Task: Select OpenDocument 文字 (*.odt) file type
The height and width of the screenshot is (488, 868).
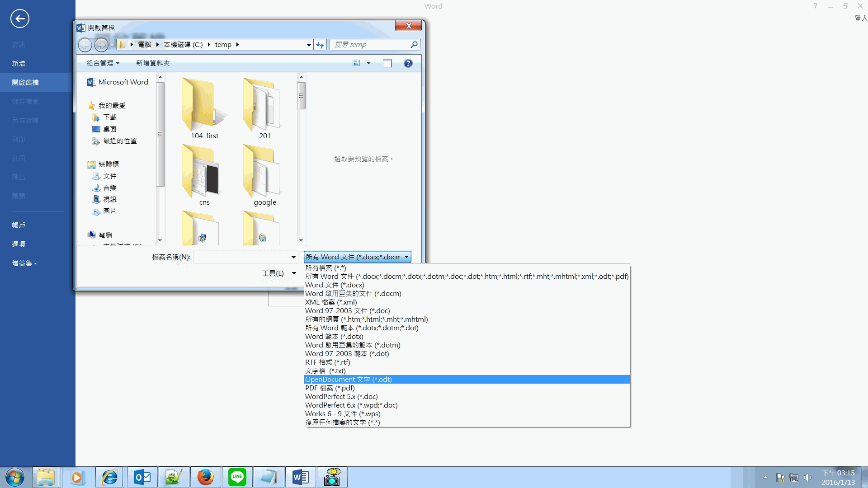Action: click(349, 380)
